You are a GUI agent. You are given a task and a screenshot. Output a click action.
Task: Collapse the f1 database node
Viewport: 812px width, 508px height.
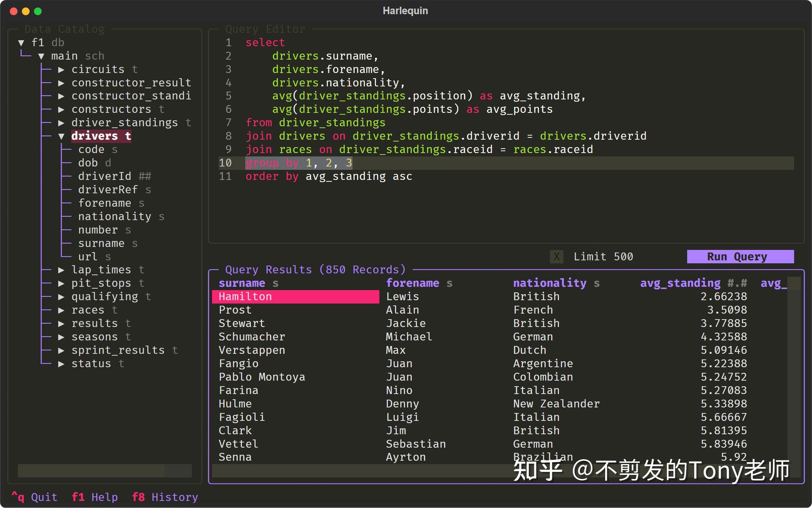pyautogui.click(x=21, y=42)
